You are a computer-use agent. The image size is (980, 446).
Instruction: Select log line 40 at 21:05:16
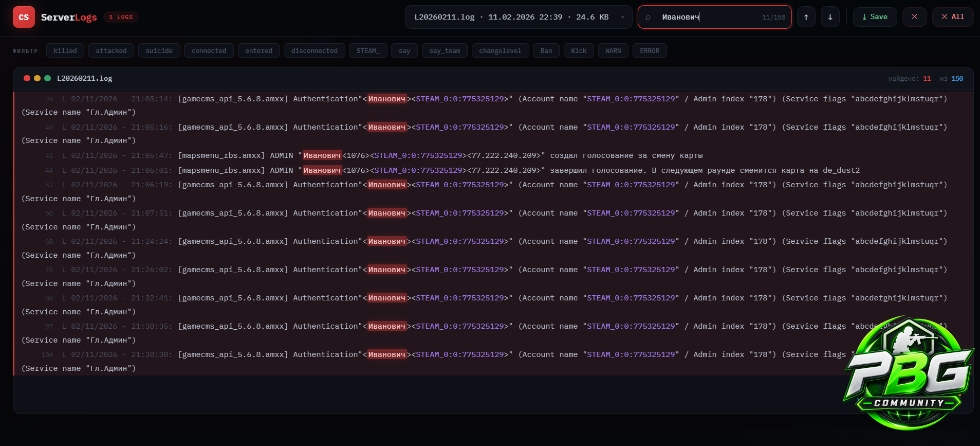(493, 134)
